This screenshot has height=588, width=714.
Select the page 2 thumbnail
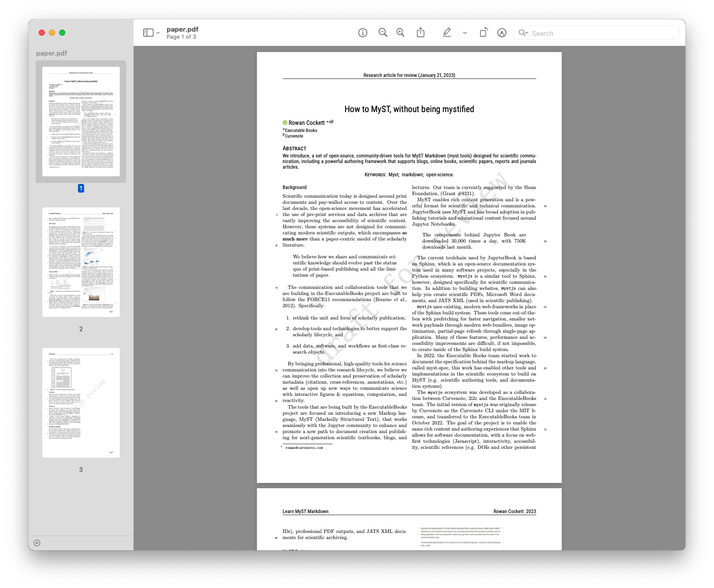(81, 261)
